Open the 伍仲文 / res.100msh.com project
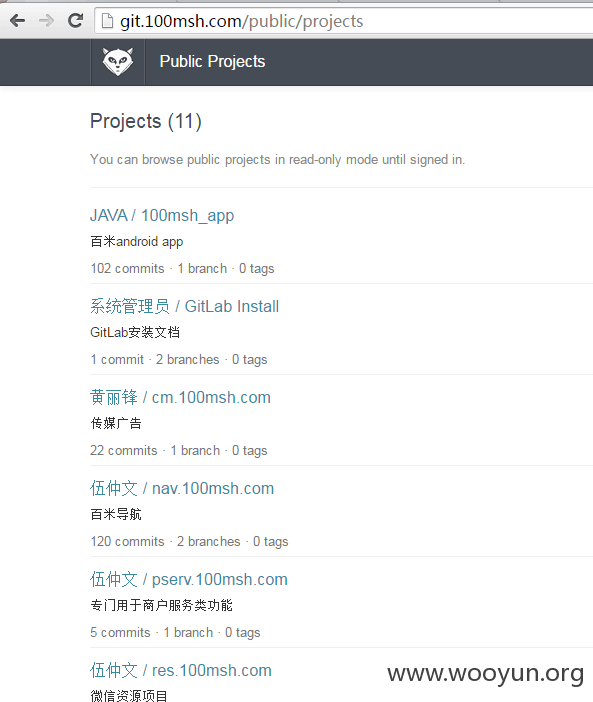 click(181, 670)
